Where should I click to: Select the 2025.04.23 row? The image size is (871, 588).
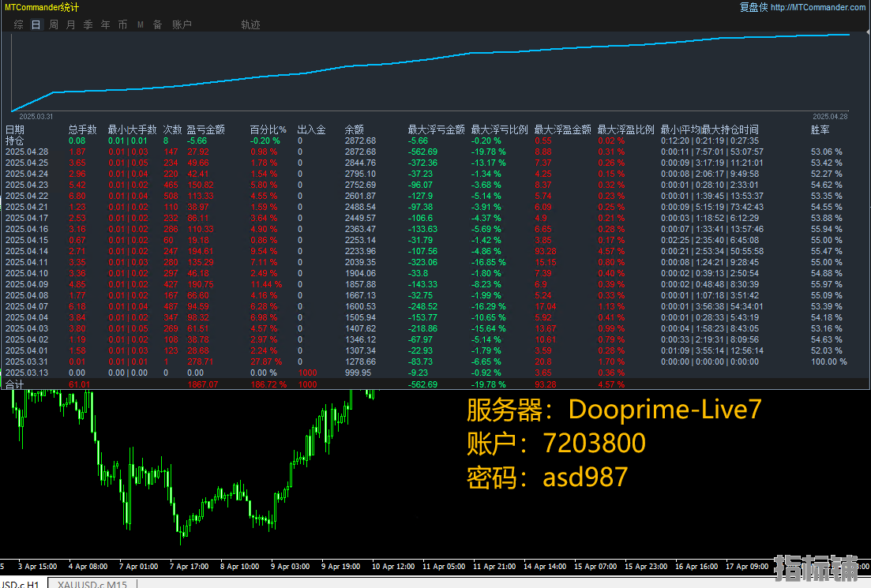tap(435, 185)
